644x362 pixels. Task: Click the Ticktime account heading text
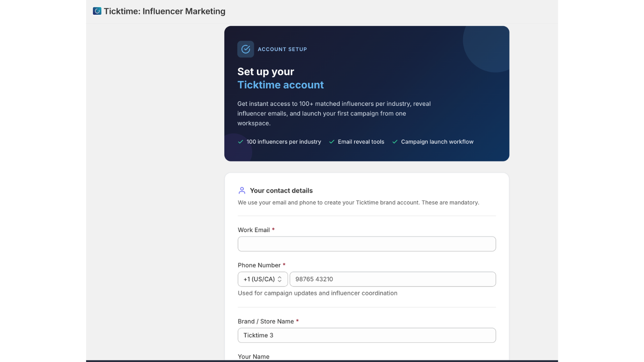tap(281, 85)
